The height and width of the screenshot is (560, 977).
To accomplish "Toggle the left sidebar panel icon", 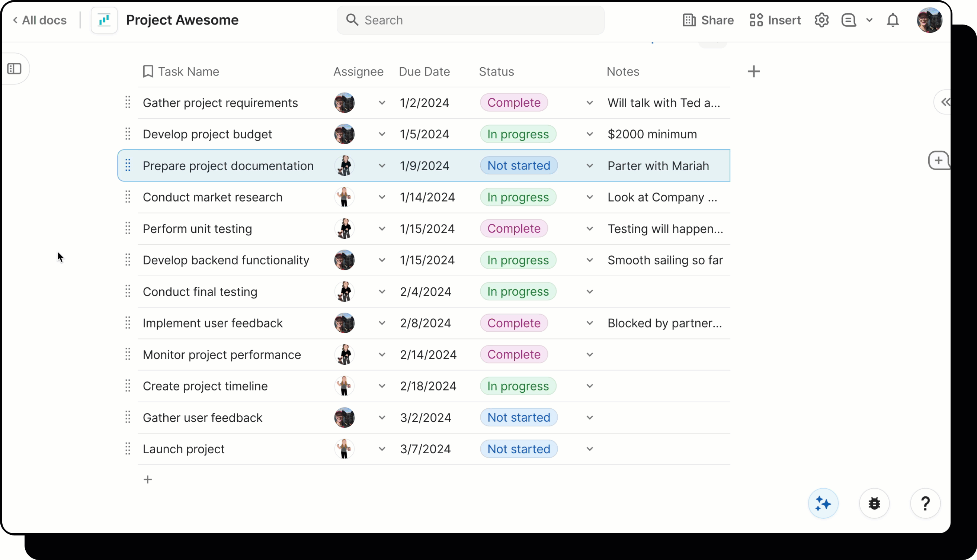I will pos(15,69).
